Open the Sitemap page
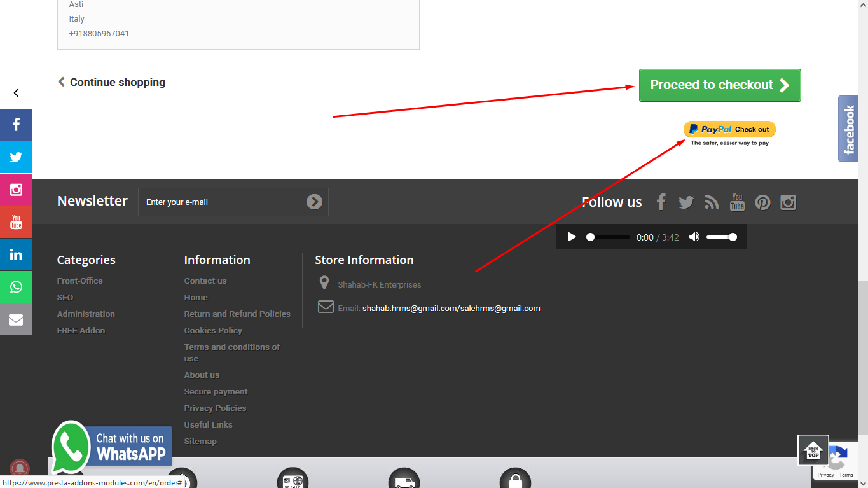 click(200, 441)
